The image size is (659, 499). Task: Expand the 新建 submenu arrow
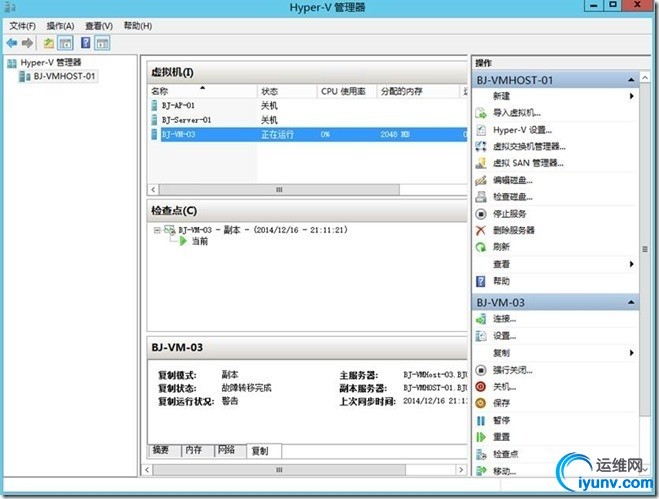click(631, 96)
